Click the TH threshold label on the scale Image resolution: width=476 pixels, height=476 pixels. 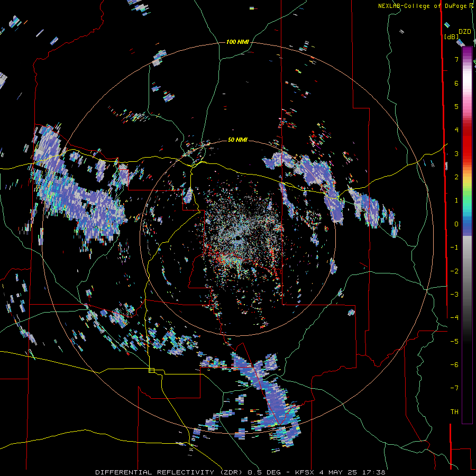point(454,412)
